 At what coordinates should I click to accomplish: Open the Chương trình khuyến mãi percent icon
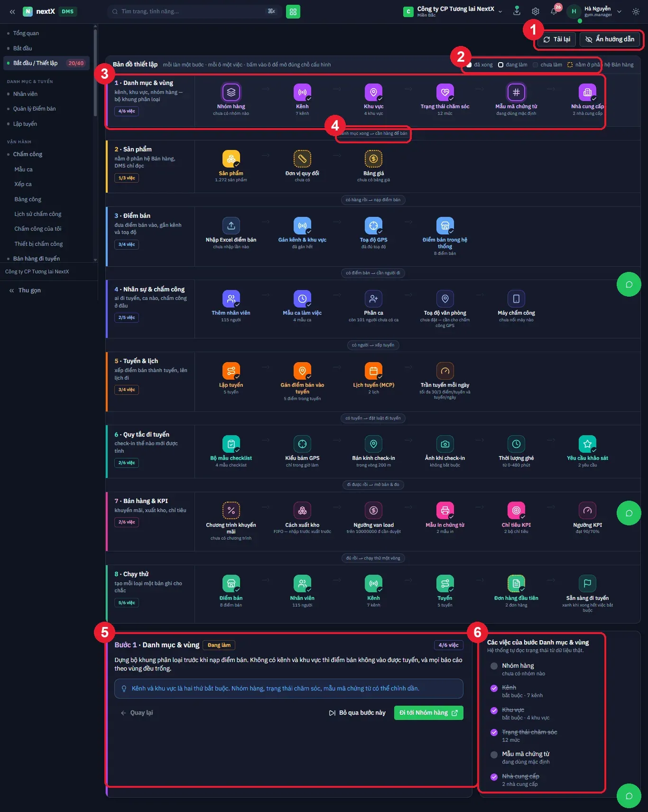(x=231, y=511)
